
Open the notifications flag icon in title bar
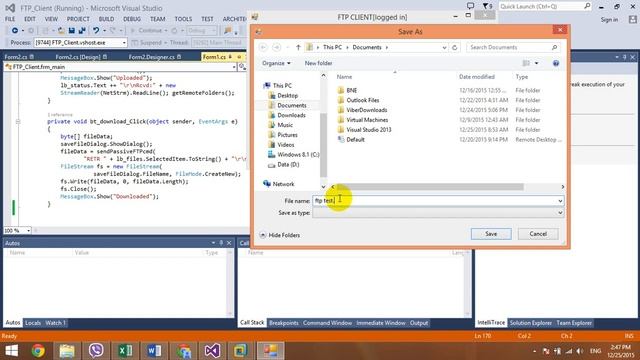tap(486, 6)
